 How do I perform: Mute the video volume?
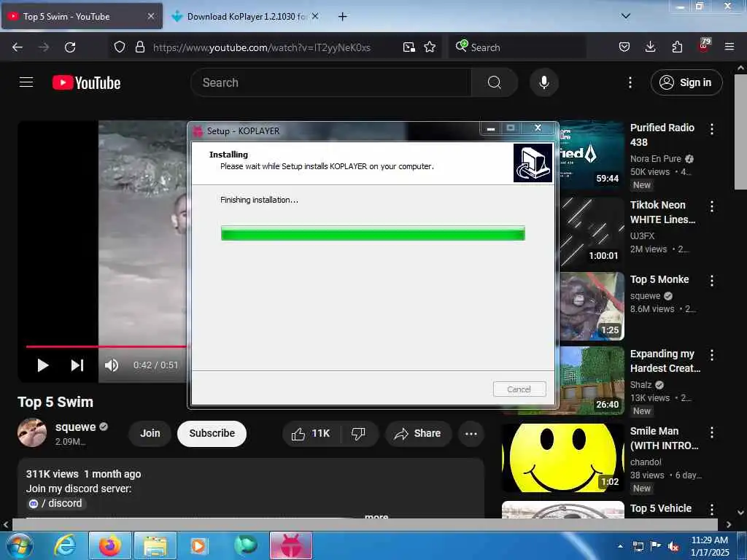point(112,365)
